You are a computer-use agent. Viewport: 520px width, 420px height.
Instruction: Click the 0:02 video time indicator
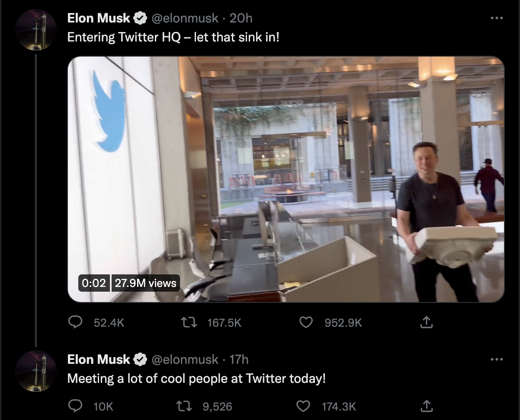click(x=94, y=283)
